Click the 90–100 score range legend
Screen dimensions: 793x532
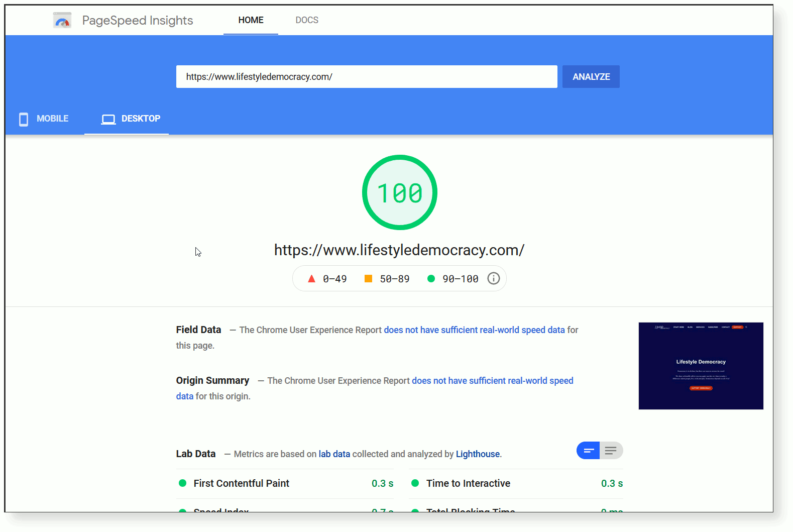tap(453, 279)
